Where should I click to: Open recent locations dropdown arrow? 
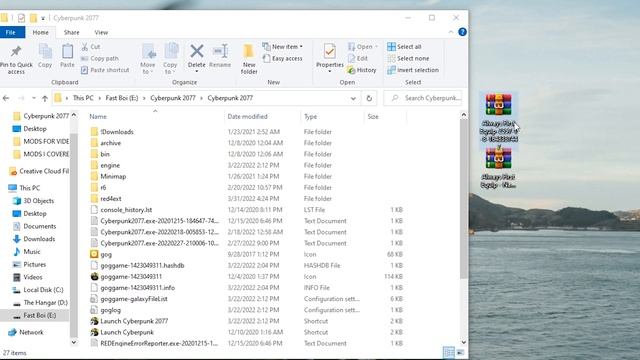click(x=33, y=98)
